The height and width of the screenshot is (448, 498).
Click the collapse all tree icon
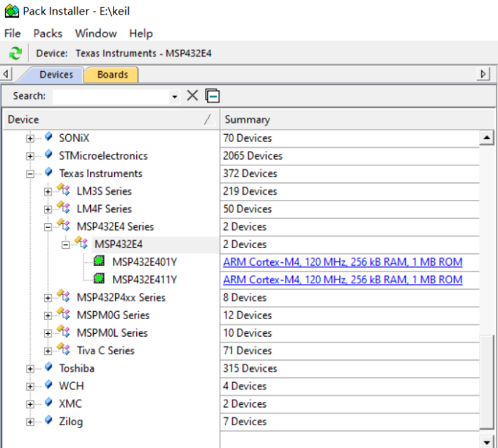tap(212, 96)
